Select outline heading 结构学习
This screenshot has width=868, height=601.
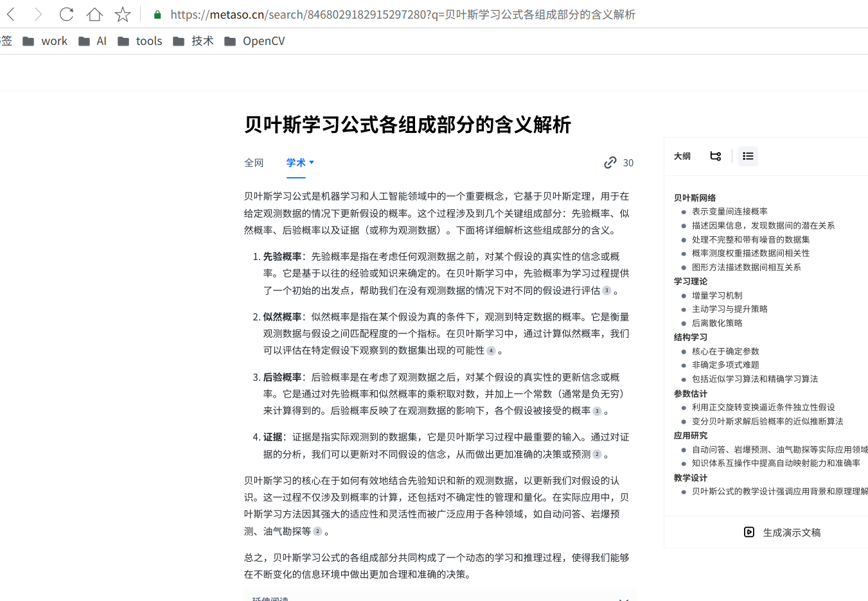(691, 337)
